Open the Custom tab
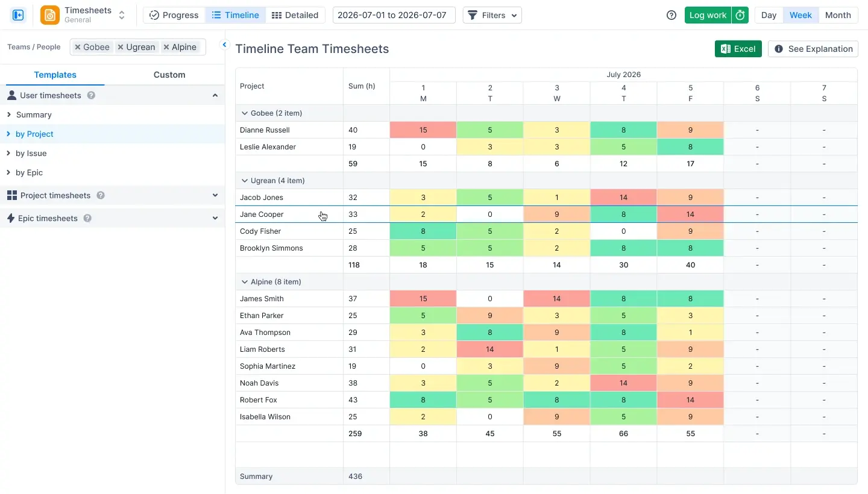The height and width of the screenshot is (494, 868). 169,75
